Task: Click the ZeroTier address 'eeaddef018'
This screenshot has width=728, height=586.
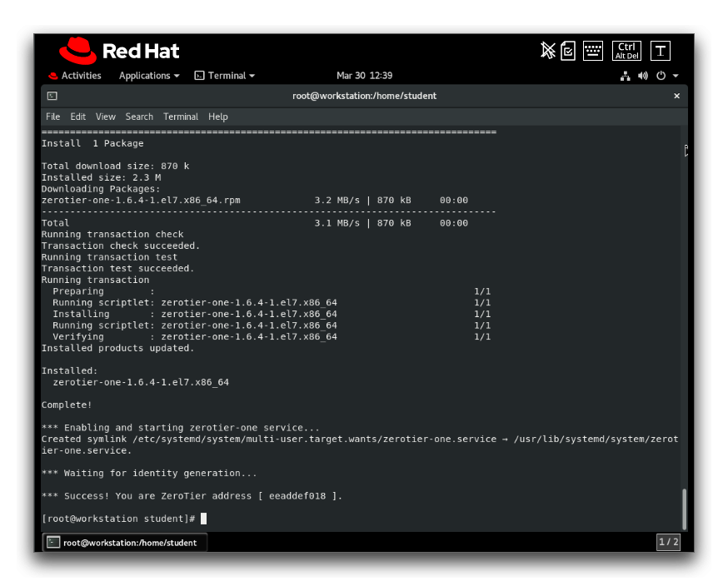Action: (x=297, y=496)
